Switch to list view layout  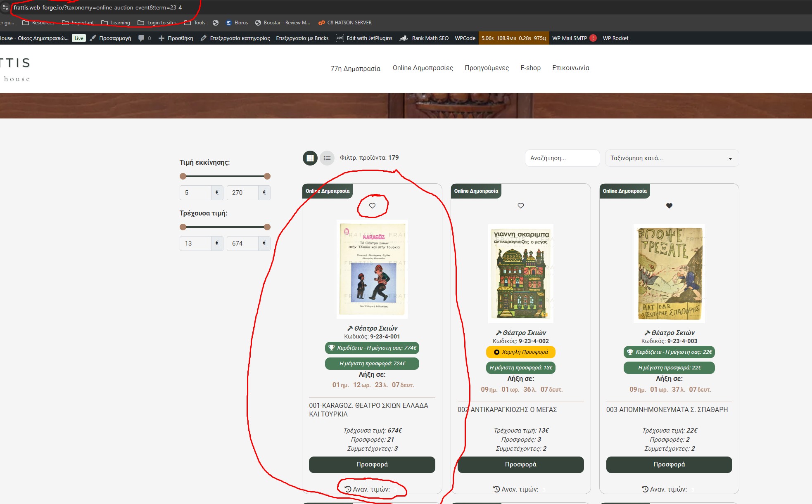[327, 158]
